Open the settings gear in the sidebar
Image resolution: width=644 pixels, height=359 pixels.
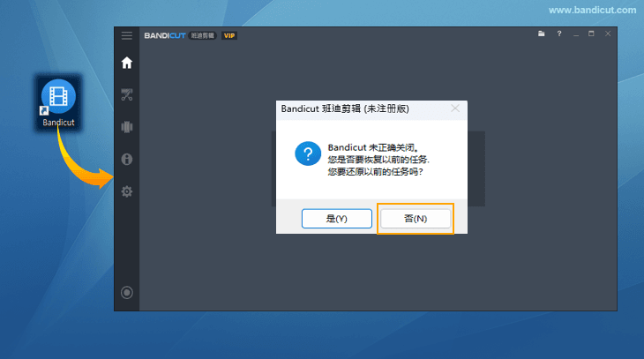126,191
